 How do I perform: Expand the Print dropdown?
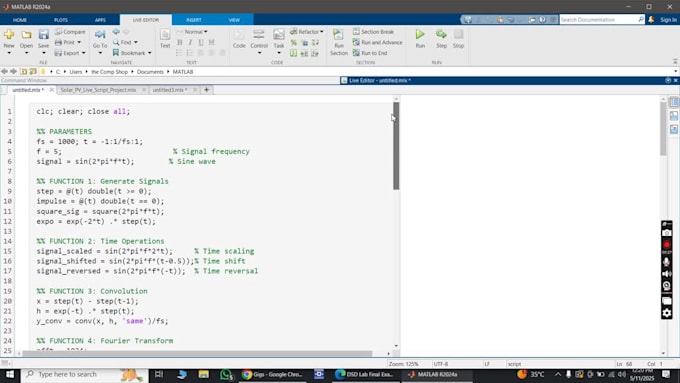click(x=79, y=43)
